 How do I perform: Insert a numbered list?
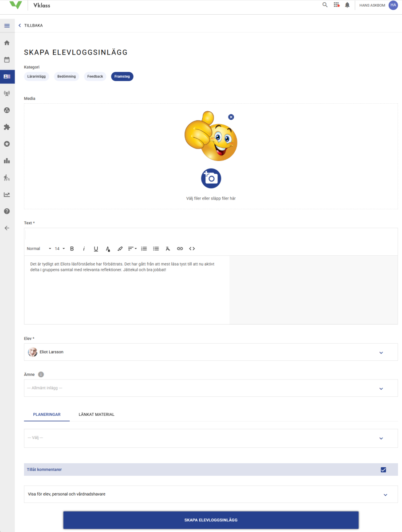tap(144, 249)
